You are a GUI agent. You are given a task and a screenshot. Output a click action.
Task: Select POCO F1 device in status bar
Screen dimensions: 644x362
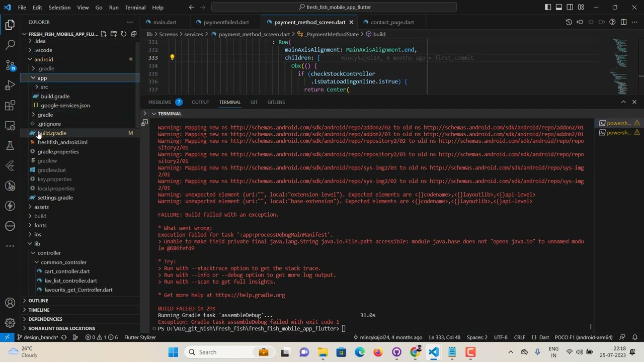584,337
